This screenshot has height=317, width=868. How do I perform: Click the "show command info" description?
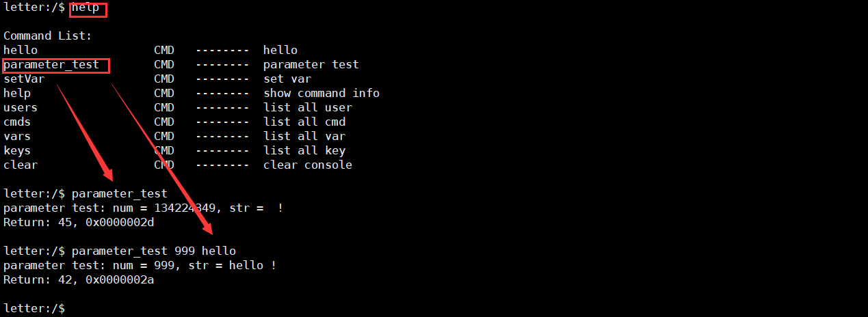(321, 93)
